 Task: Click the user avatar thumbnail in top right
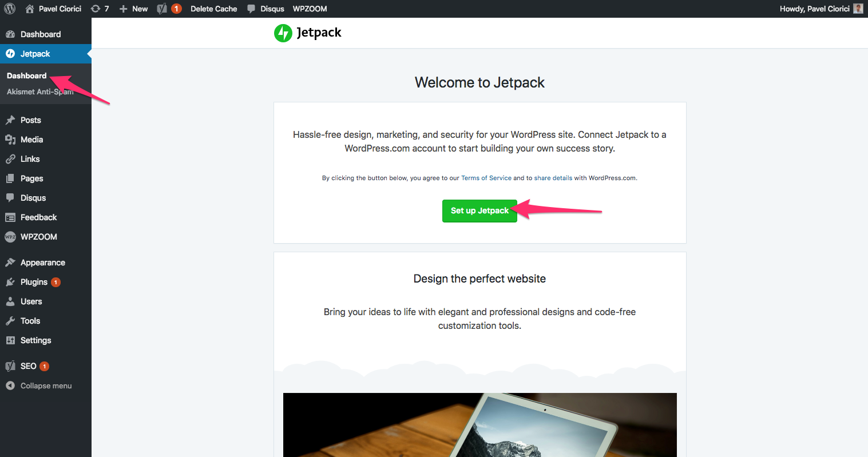pos(858,9)
